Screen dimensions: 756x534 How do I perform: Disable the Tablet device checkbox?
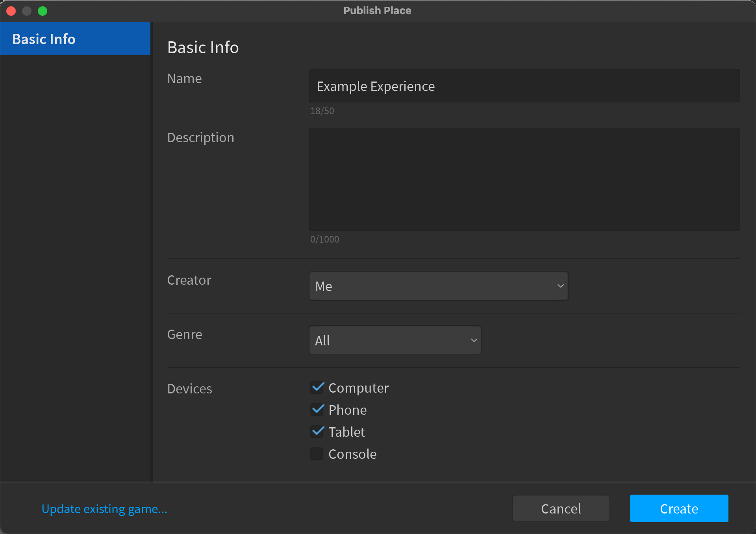(x=317, y=432)
